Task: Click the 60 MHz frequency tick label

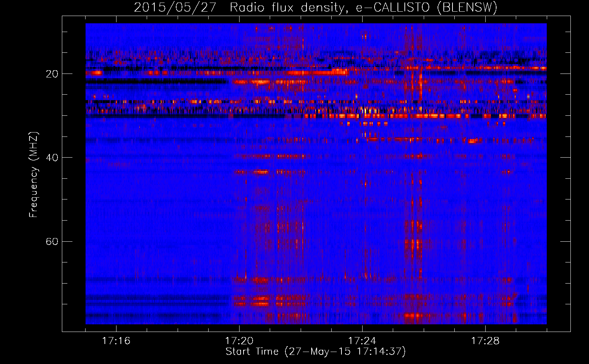Action: [x=52, y=242]
